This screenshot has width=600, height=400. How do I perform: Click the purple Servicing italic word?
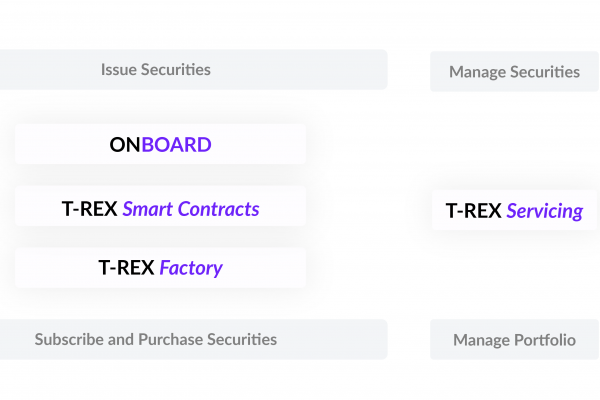pyautogui.click(x=545, y=211)
